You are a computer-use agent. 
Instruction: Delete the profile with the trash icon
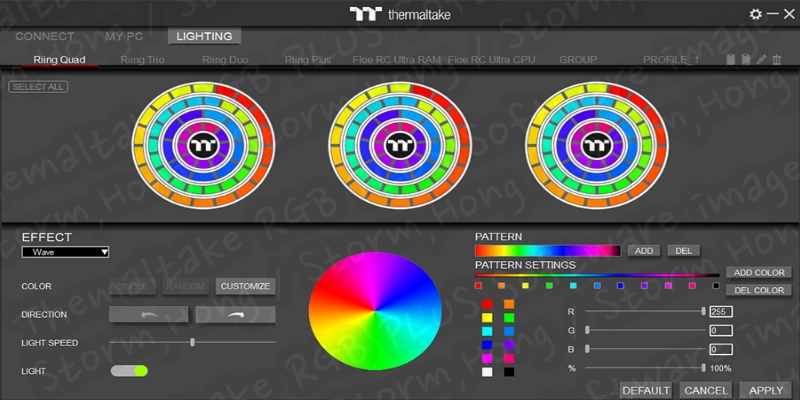(x=777, y=60)
